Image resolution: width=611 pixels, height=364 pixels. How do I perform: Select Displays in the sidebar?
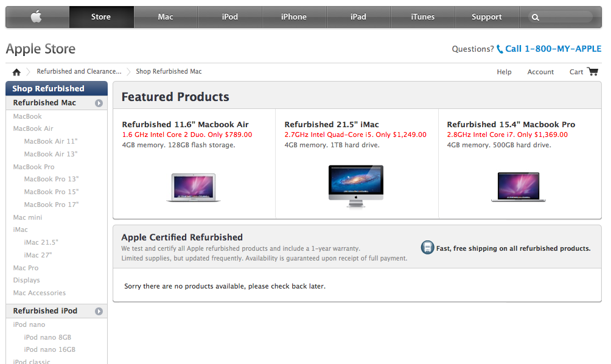pos(27,280)
